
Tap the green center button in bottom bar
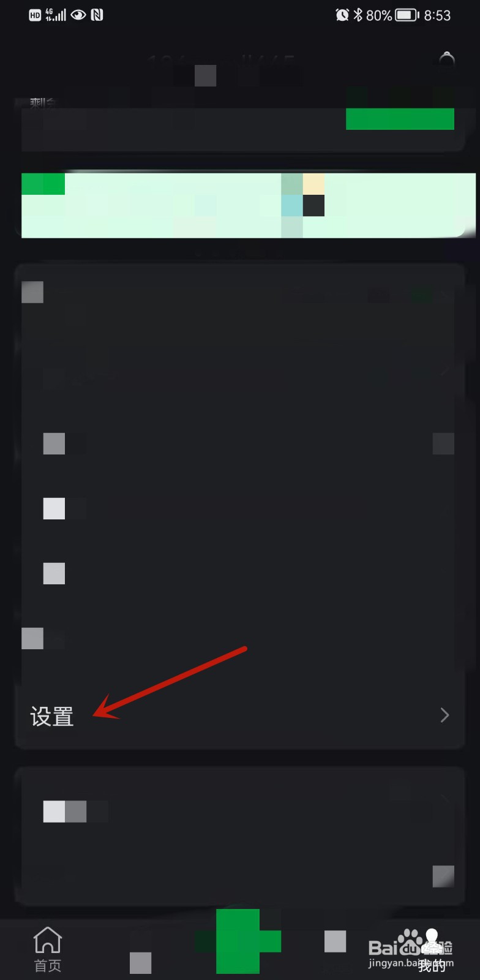click(240, 941)
